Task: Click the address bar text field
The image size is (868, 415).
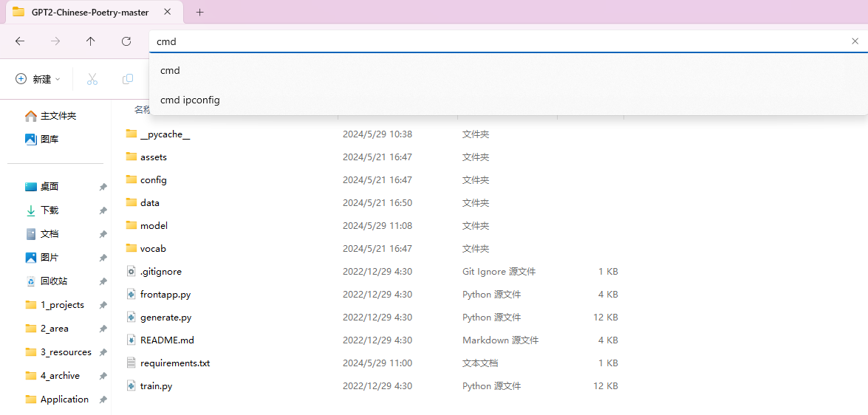Action: (x=495, y=41)
